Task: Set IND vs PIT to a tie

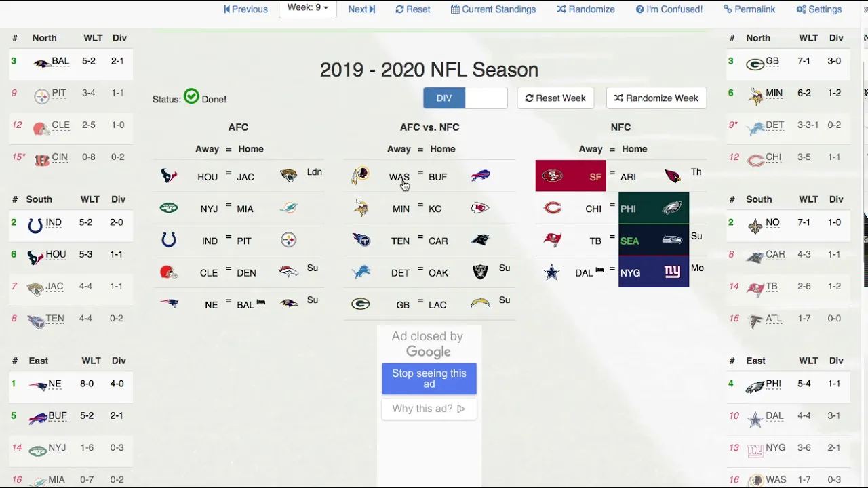Action: click(x=229, y=237)
